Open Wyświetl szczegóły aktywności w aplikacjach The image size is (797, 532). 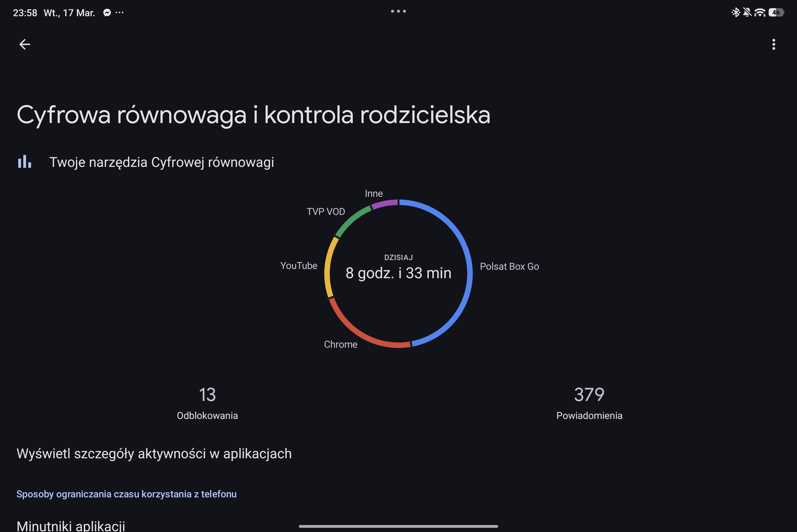point(154,454)
